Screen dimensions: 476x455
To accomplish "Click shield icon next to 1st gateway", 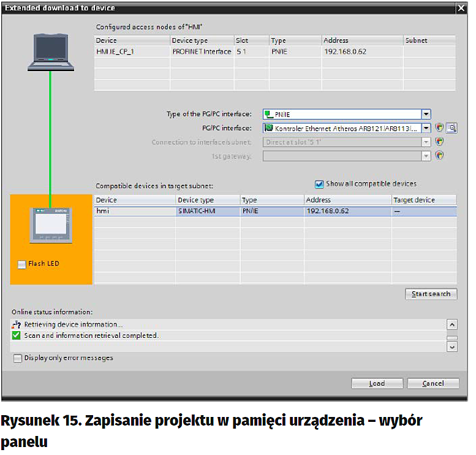I will coord(439,156).
